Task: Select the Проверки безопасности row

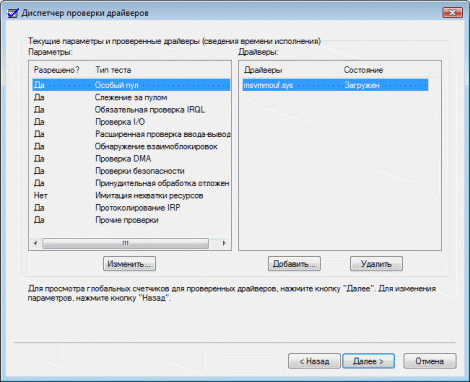Action: (x=131, y=171)
